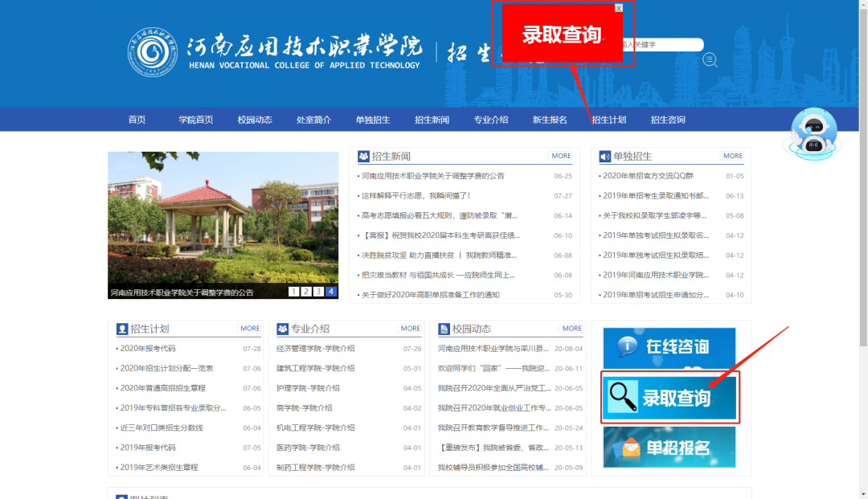Click the 专业介绍 section icon

(282, 329)
